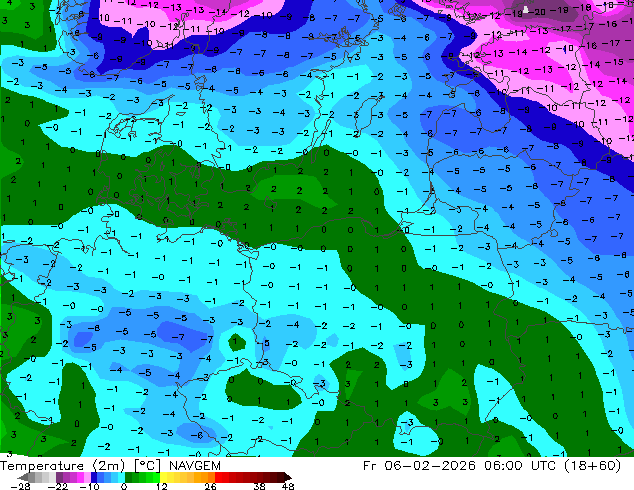The width and height of the screenshot is (634, 490).
Task: Click the dark purple swatch above -22
Action: click(59, 477)
